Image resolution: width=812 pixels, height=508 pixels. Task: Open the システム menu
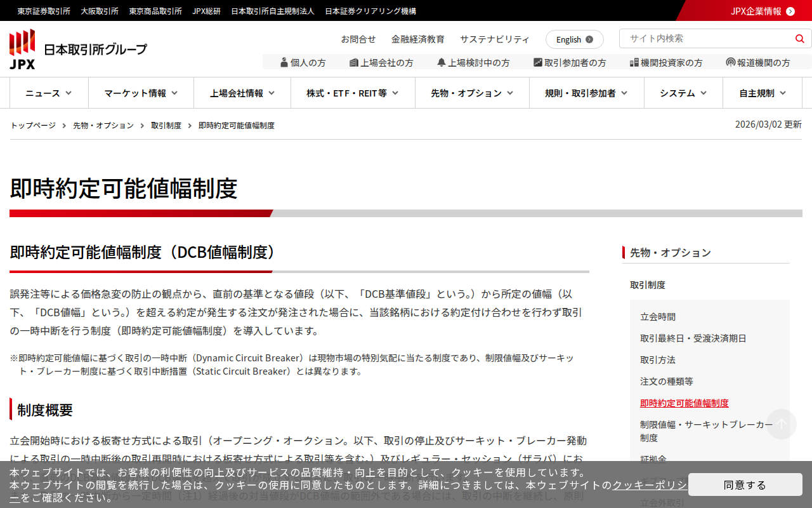tap(683, 93)
